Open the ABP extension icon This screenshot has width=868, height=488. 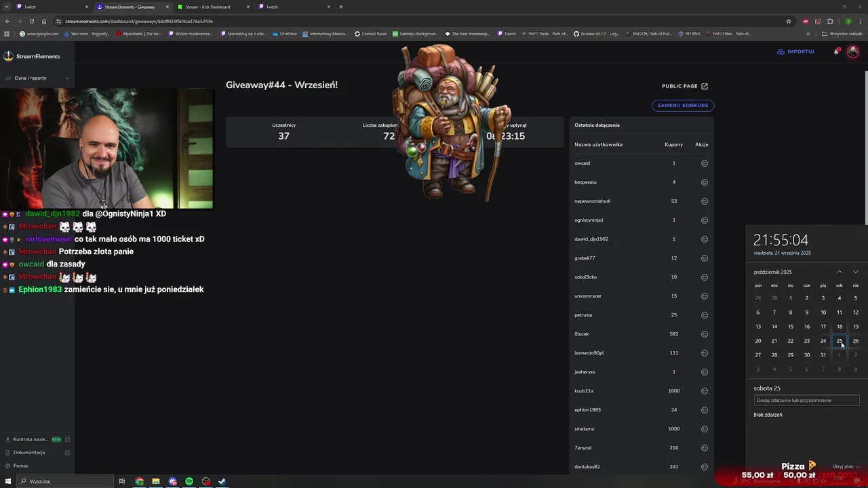(x=805, y=21)
